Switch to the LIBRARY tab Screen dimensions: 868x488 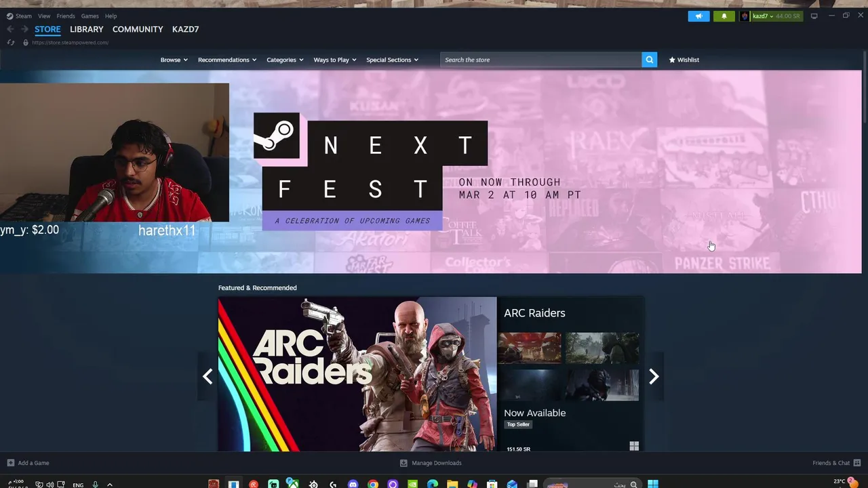(87, 29)
